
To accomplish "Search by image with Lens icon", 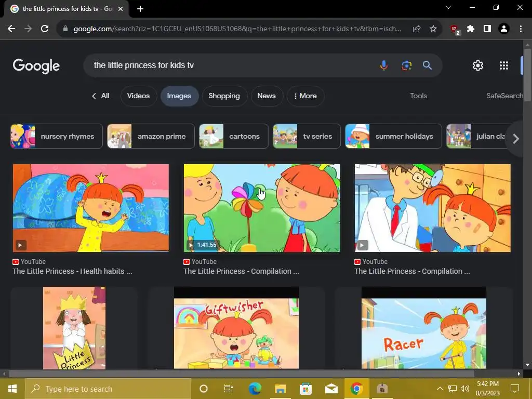I will [x=406, y=65].
